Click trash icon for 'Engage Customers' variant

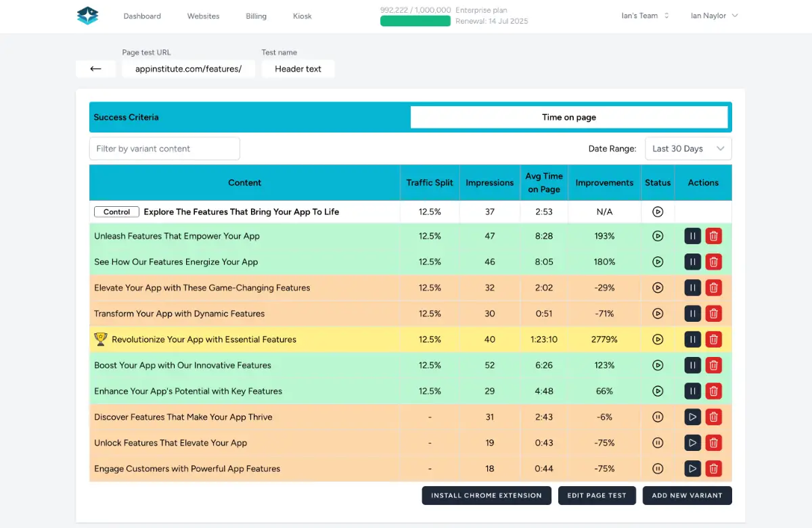(x=713, y=469)
